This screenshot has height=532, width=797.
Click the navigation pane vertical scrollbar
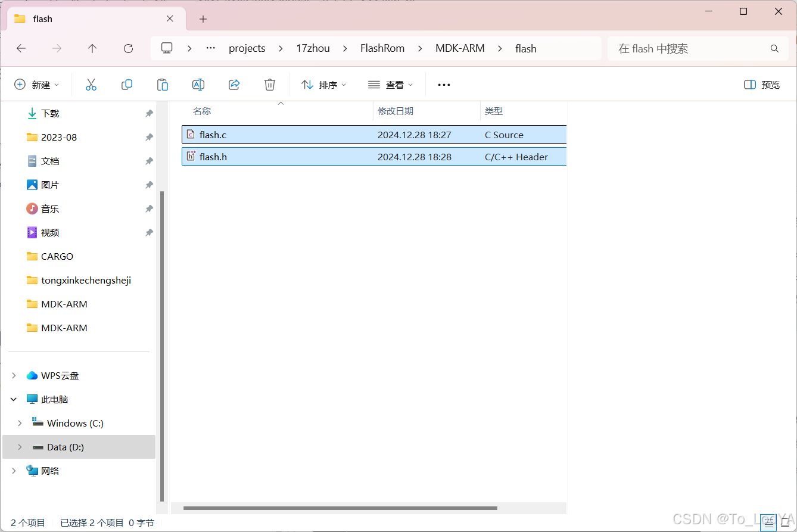[x=162, y=346]
